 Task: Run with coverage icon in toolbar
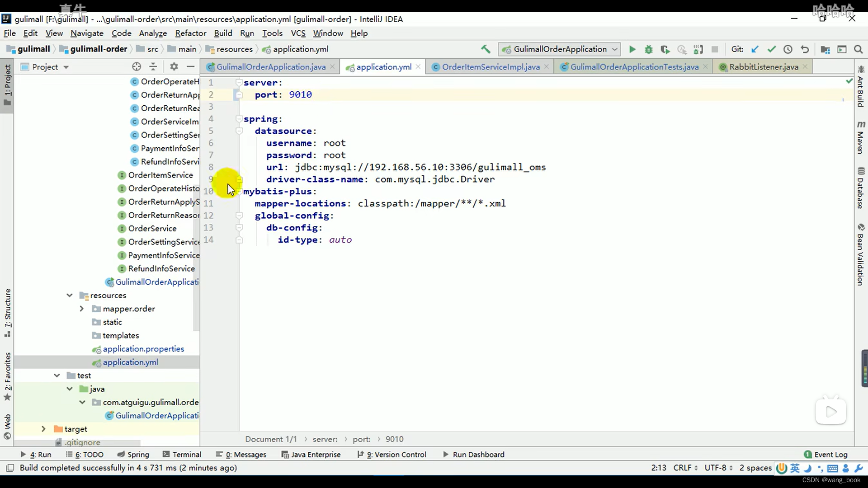point(665,49)
